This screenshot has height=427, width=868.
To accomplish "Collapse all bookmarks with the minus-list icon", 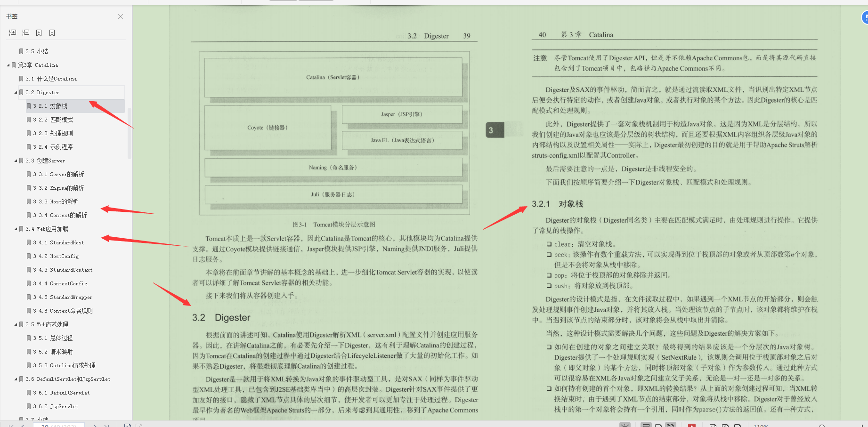I will 25,33.
